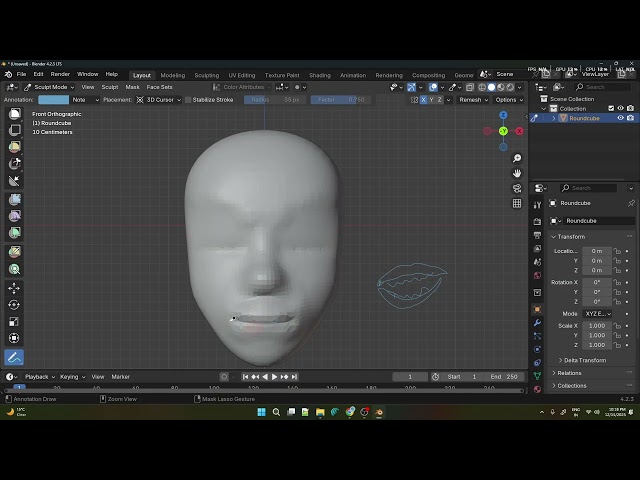Viewport: 640px width, 480px height.
Task: Open rotation Mode XYZ Euler dropdown
Action: (x=598, y=313)
